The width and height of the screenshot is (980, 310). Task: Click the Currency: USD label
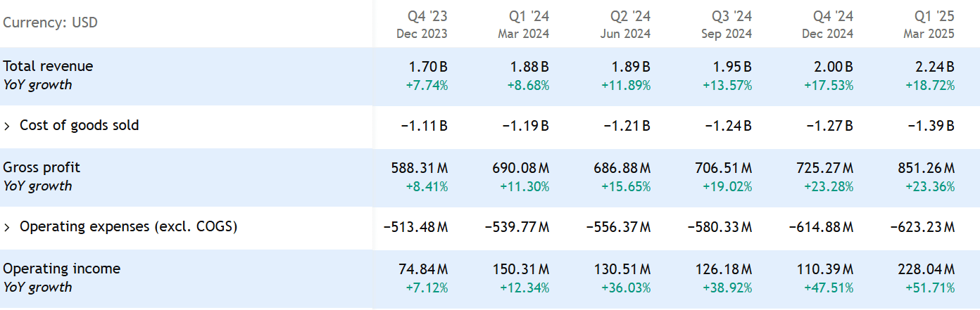click(x=50, y=22)
